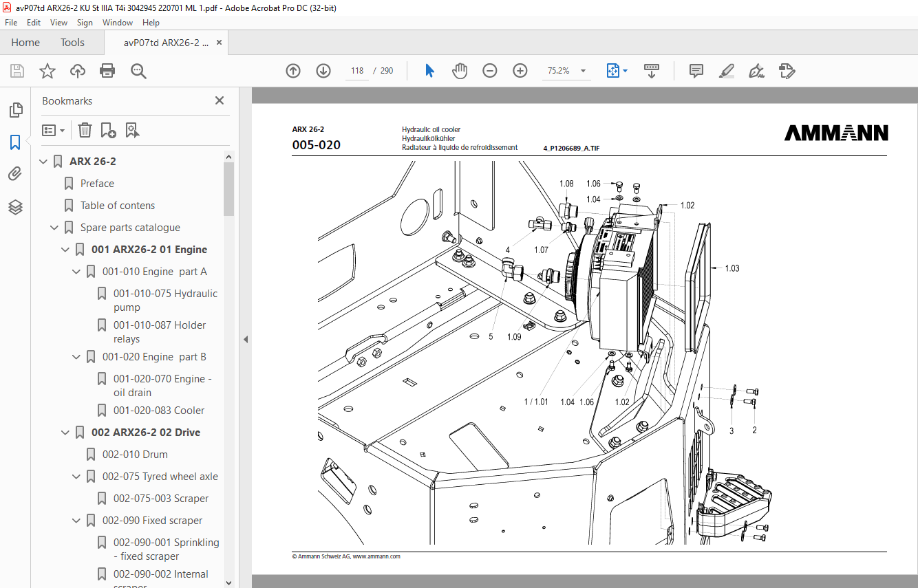918x588 pixels.
Task: Open the Preface bookmark
Action: click(x=97, y=184)
